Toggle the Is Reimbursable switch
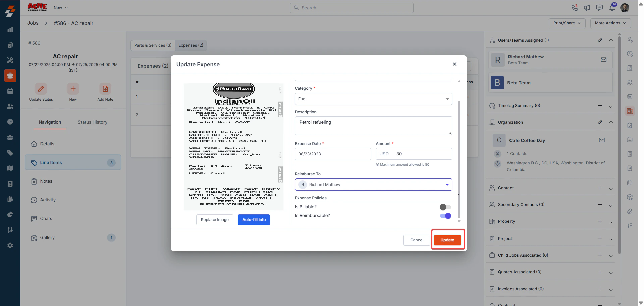This screenshot has height=306, width=644. [x=445, y=216]
